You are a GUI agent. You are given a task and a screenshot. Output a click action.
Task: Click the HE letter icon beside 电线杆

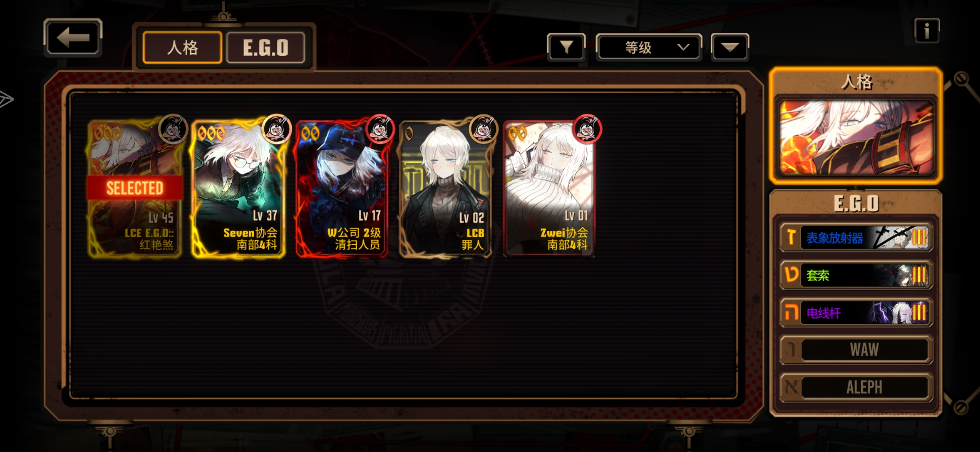pos(791,313)
